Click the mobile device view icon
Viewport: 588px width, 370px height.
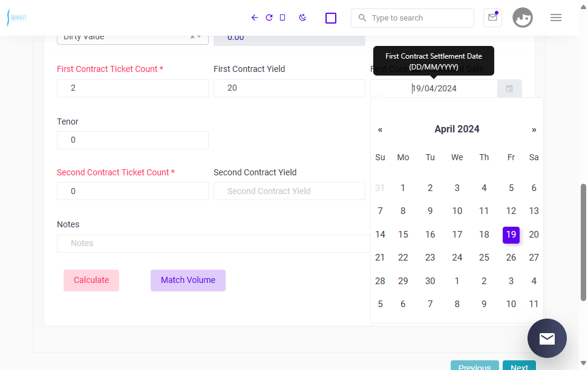pyautogui.click(x=283, y=18)
